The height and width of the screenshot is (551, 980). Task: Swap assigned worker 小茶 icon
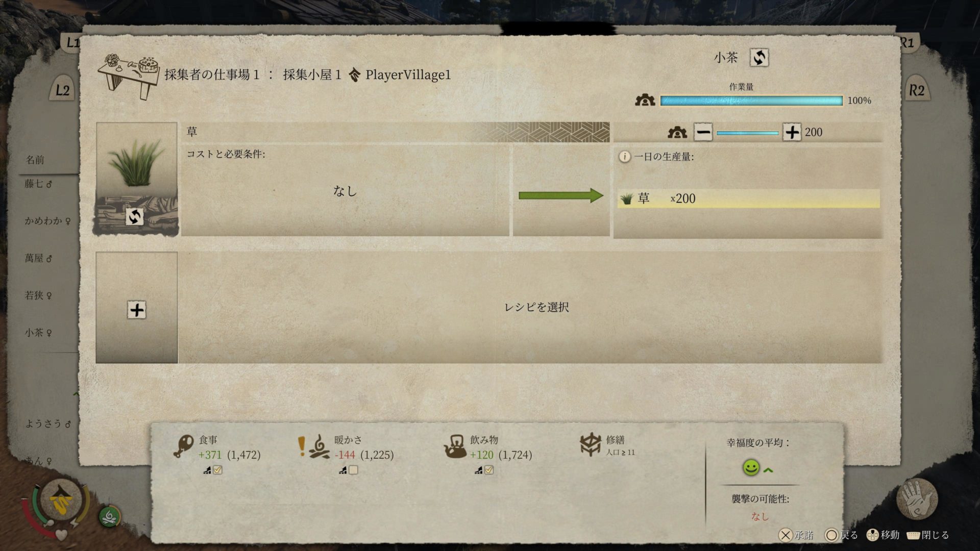[x=759, y=57]
